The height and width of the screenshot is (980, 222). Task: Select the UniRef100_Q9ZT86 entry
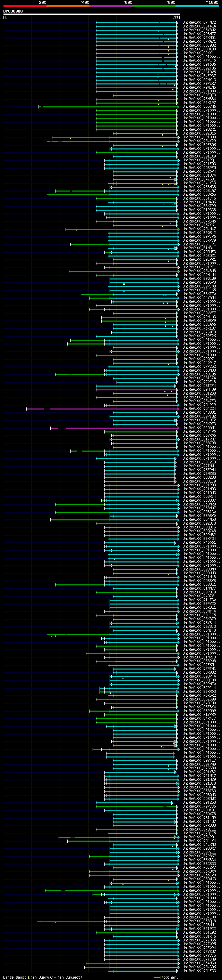click(x=199, y=68)
